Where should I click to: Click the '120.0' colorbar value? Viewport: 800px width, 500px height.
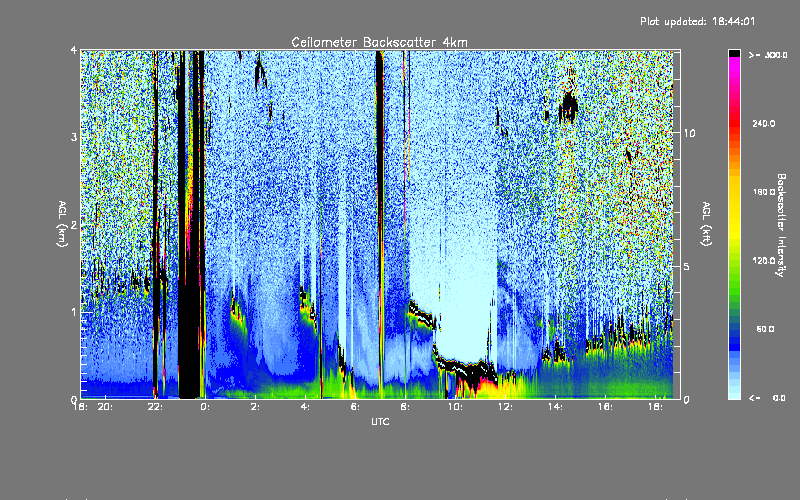(x=764, y=261)
